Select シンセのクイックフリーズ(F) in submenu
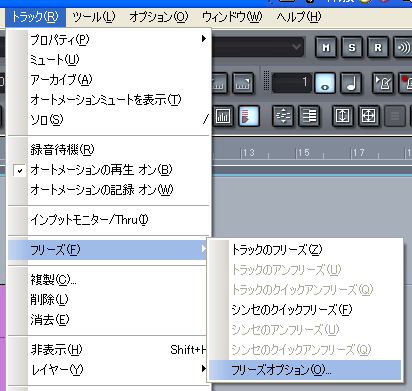Screen dimensions: 412x391 pyautogui.click(x=305, y=310)
